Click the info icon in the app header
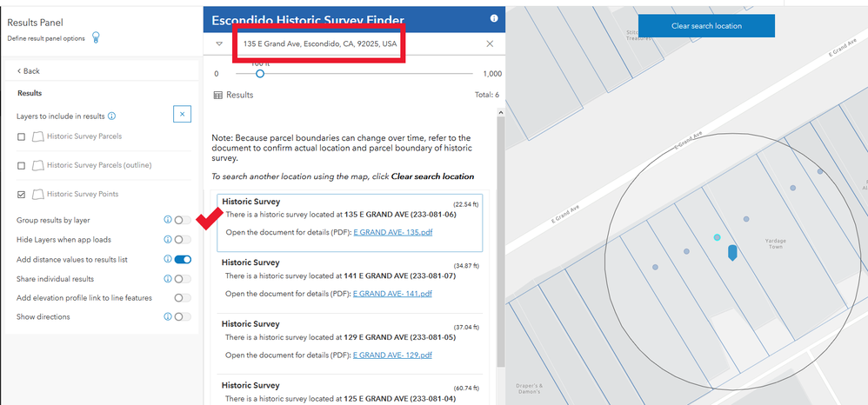The image size is (868, 405). point(494,18)
